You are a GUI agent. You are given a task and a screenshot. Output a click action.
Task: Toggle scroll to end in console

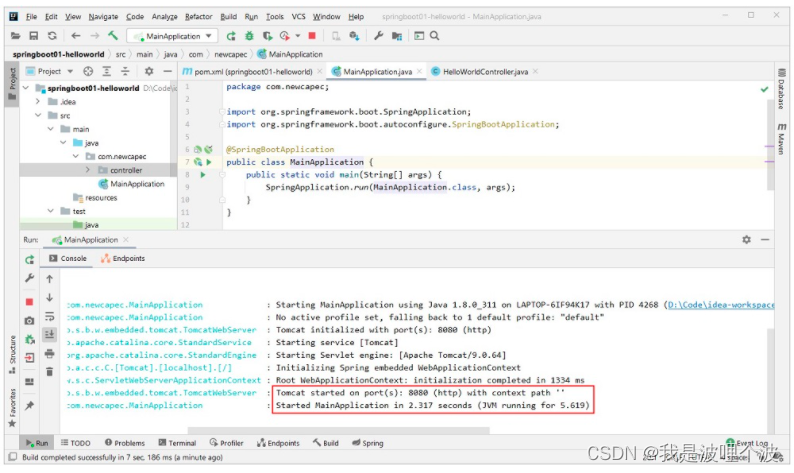pyautogui.click(x=49, y=334)
